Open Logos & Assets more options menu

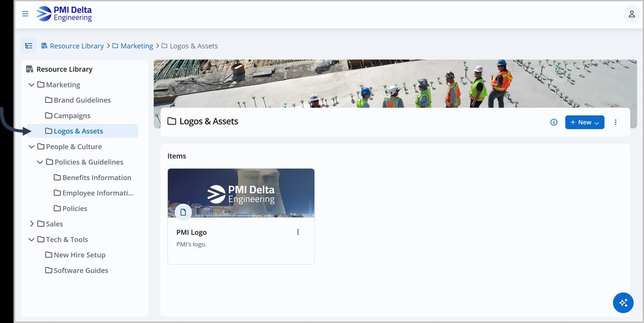(615, 122)
